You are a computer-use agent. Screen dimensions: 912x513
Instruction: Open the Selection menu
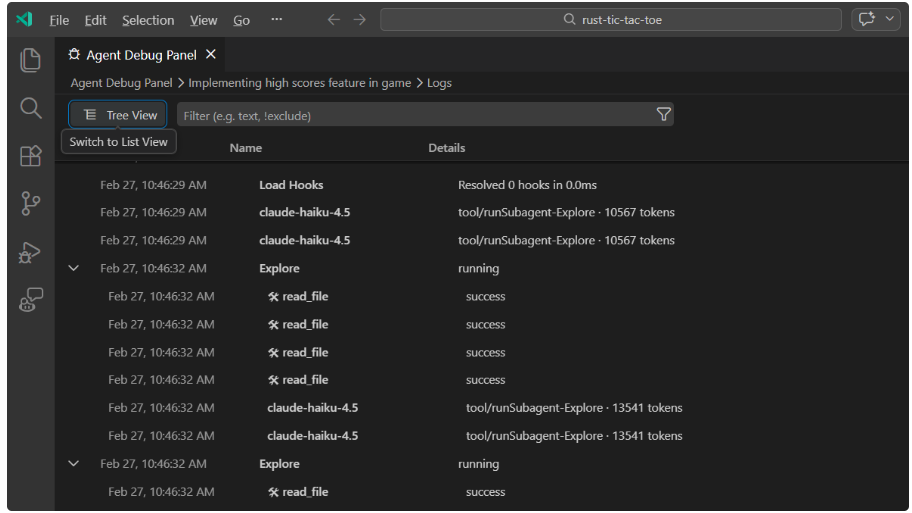[x=148, y=20]
